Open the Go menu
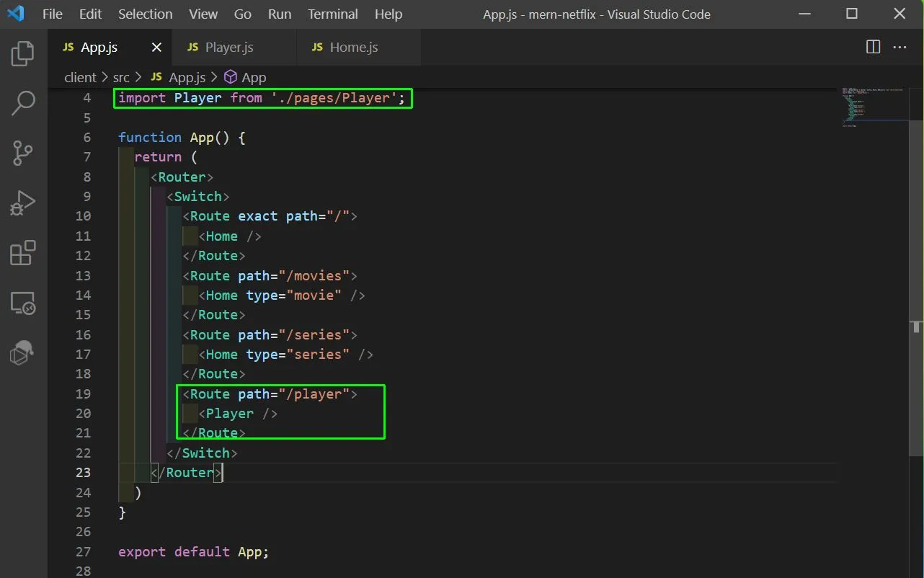 pyautogui.click(x=243, y=14)
